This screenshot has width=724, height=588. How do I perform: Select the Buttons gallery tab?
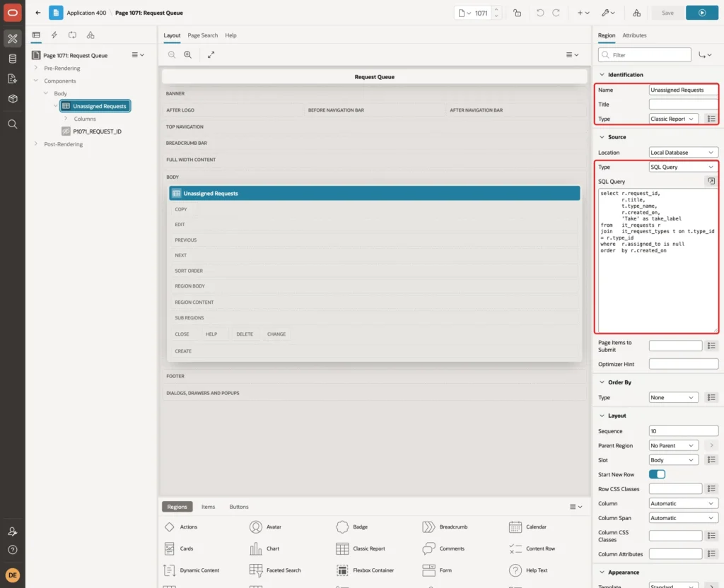(239, 506)
